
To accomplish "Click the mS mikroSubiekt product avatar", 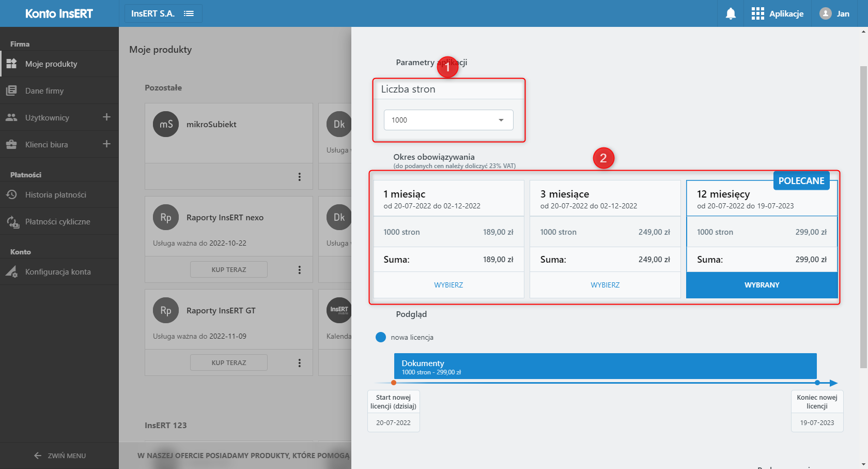I will 166,124.
